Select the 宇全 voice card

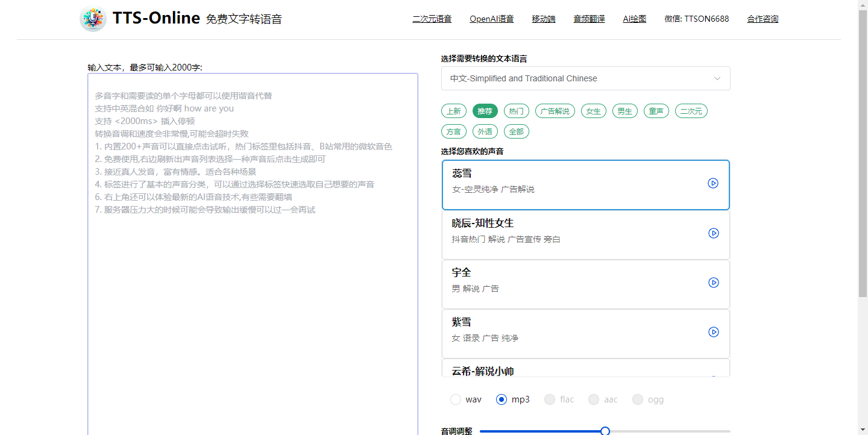586,284
